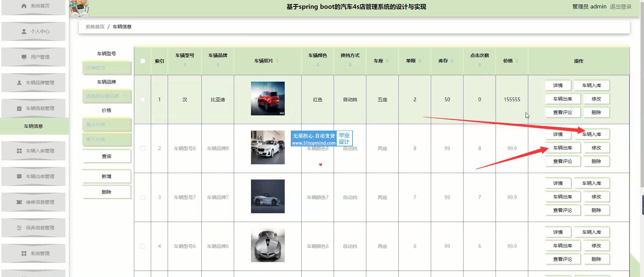Image resolution: width=644 pixels, height=277 pixels.
Task: Click the person icon beside 个人中心
Action: click(x=24, y=31)
